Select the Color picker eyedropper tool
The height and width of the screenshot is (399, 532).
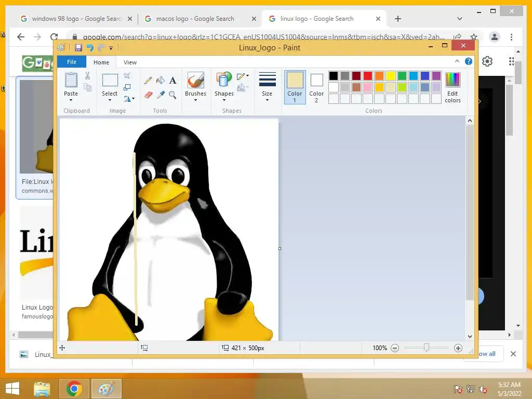pyautogui.click(x=161, y=95)
